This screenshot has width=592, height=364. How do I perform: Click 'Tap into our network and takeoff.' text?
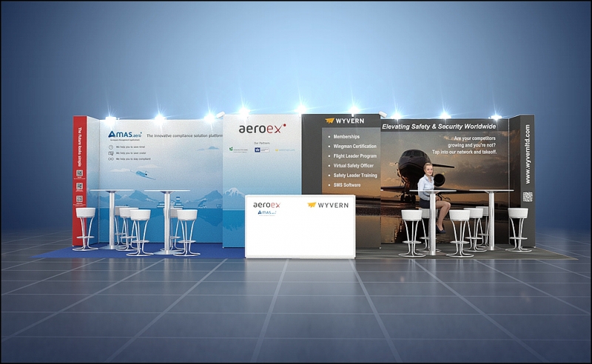[465, 152]
